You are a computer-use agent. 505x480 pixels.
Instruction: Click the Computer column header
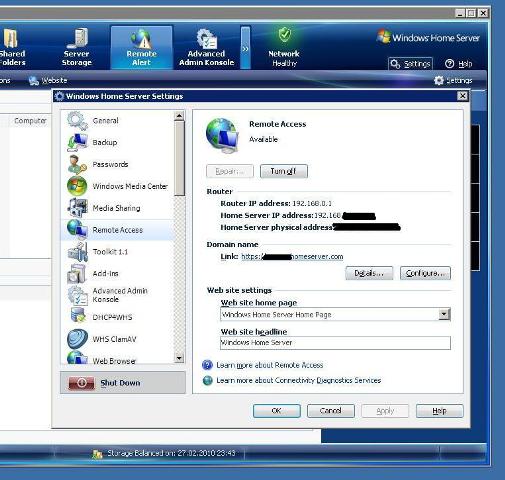pyautogui.click(x=30, y=121)
